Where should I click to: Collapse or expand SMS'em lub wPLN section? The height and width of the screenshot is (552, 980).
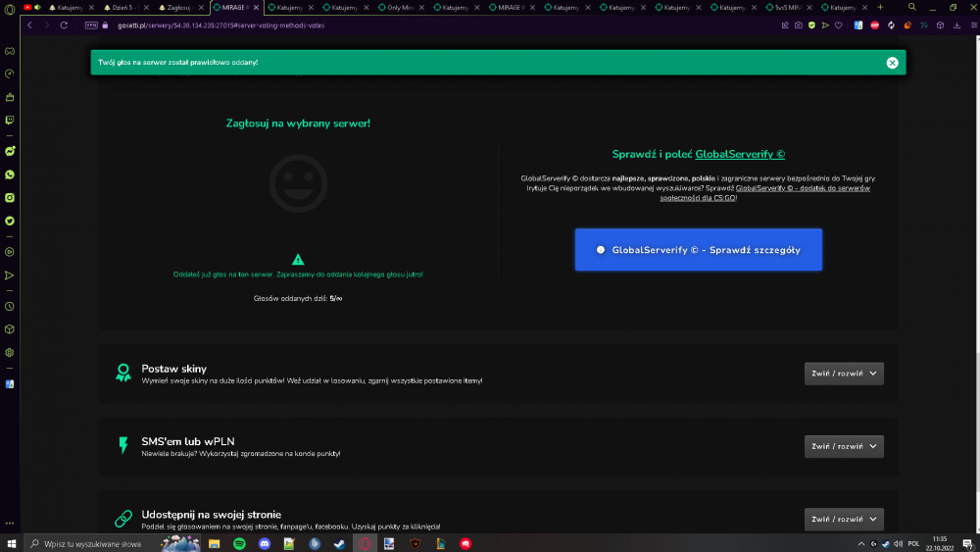[x=844, y=446]
